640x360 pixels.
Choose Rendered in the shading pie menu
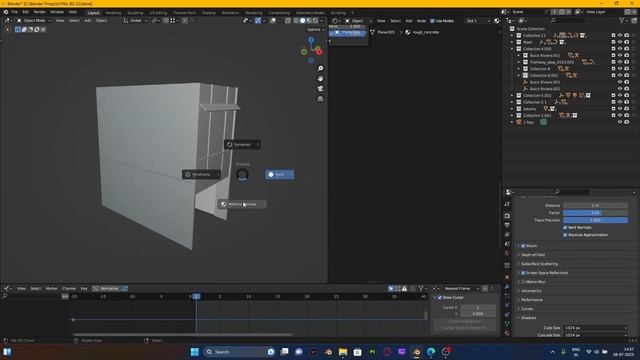tap(242, 144)
